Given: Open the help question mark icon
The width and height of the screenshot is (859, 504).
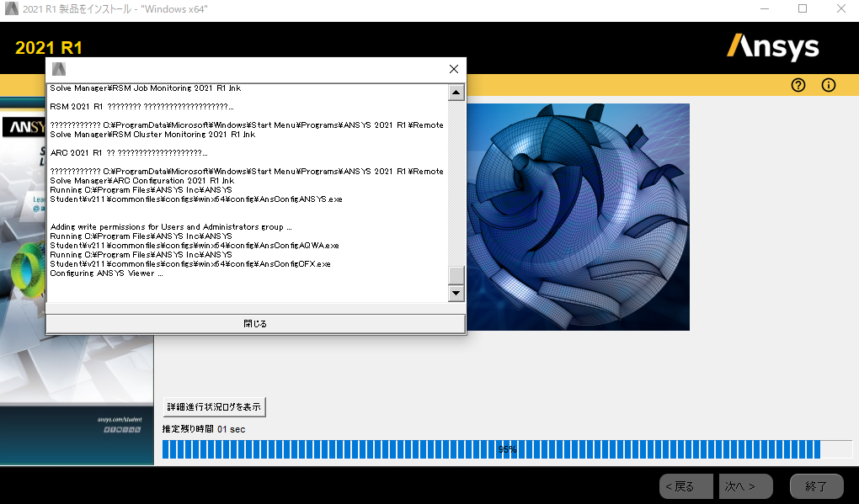Looking at the screenshot, I should [798, 85].
